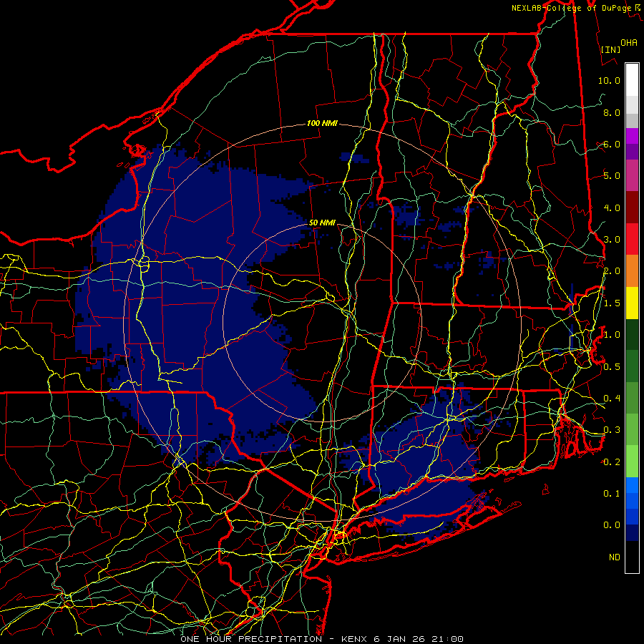Click the OHA product code label

(x=629, y=42)
